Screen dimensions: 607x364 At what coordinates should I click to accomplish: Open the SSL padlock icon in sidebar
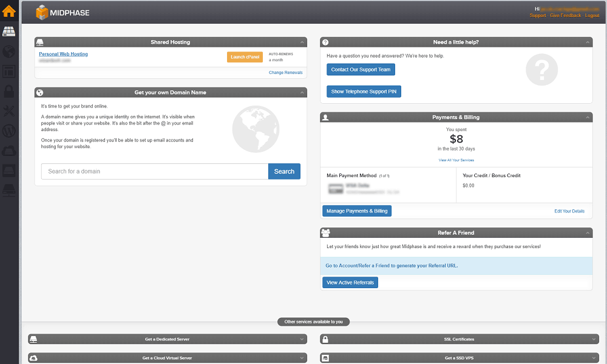(x=9, y=91)
